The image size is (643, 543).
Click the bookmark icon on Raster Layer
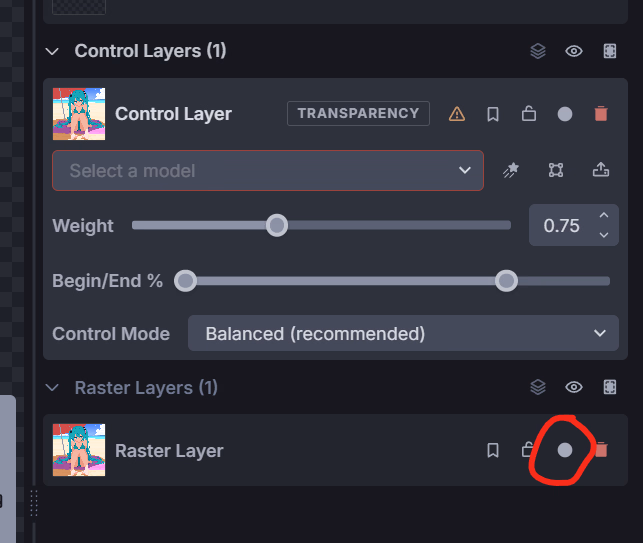pyautogui.click(x=493, y=450)
